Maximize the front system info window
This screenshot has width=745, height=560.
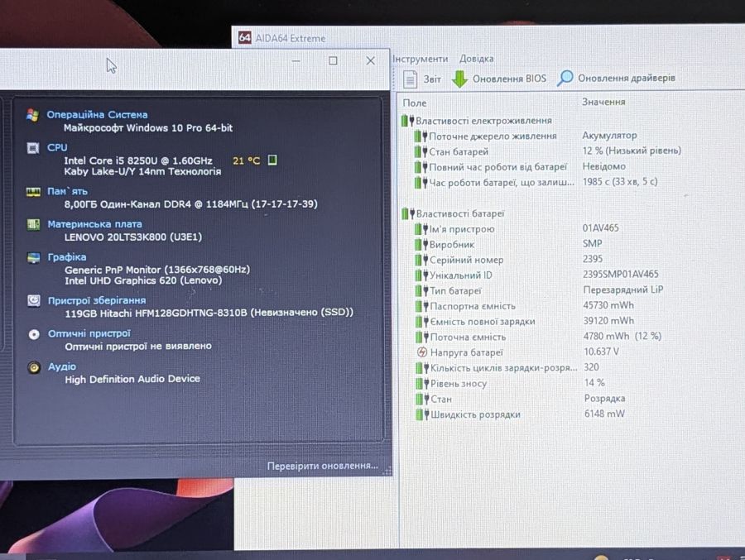pyautogui.click(x=333, y=60)
